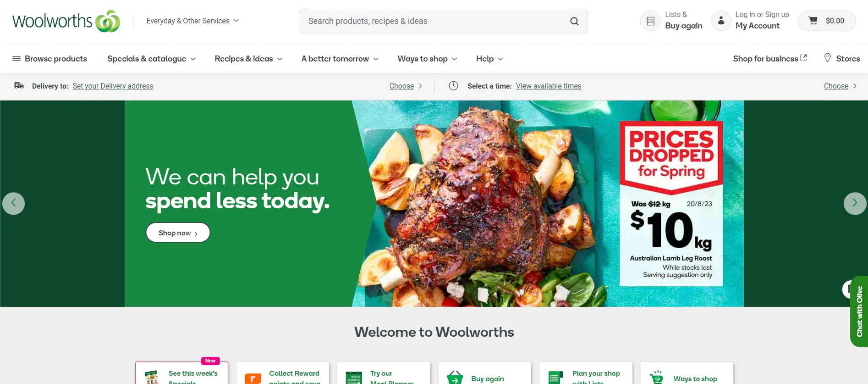Click the Set your Delivery address link

click(x=113, y=86)
